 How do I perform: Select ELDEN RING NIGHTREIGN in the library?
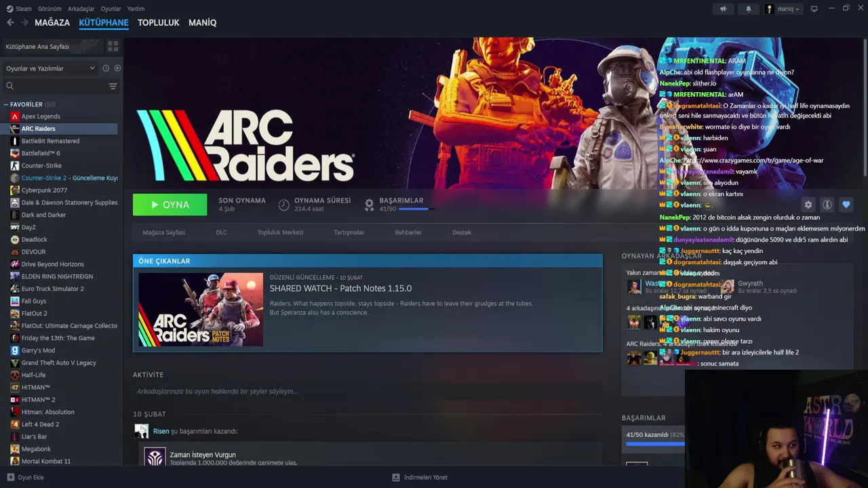coord(64,277)
